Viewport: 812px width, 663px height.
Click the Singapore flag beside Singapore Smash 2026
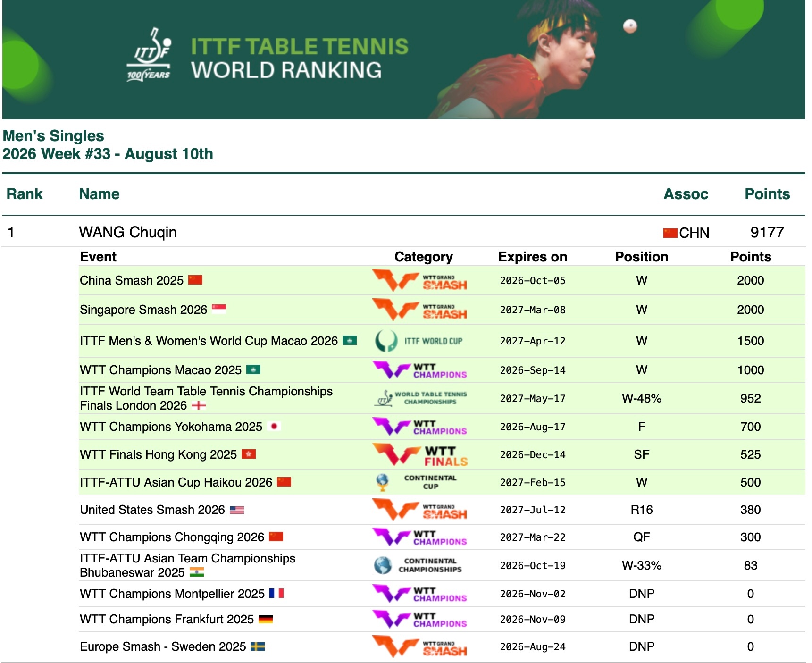click(219, 309)
